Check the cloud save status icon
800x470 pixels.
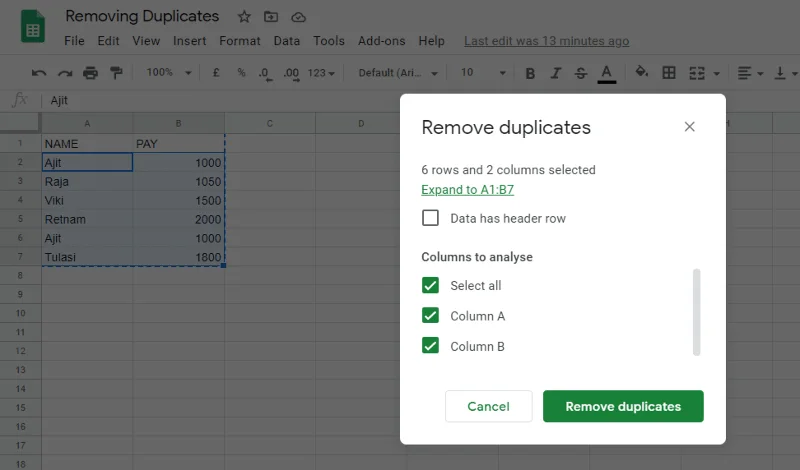coord(298,17)
